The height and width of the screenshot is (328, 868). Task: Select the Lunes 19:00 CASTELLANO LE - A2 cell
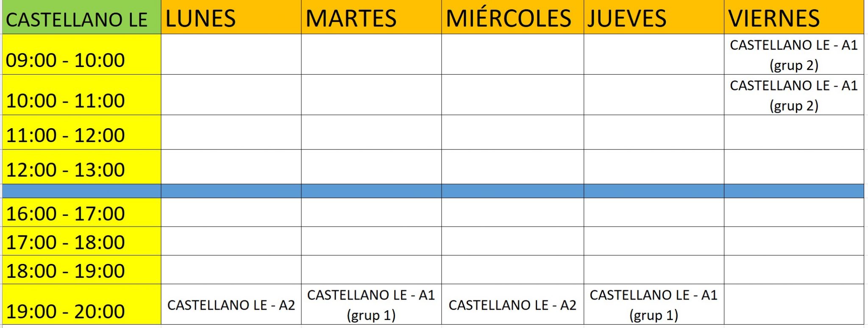[231, 305]
